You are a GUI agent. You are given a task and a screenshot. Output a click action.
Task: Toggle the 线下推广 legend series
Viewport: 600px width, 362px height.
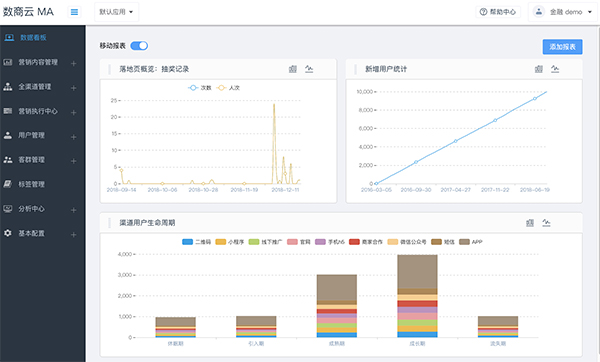click(x=265, y=242)
